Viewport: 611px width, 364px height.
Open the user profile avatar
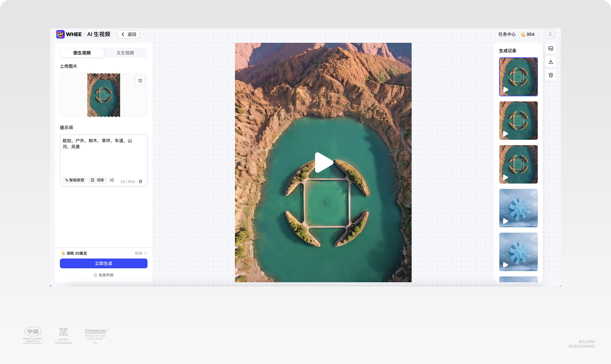point(550,34)
